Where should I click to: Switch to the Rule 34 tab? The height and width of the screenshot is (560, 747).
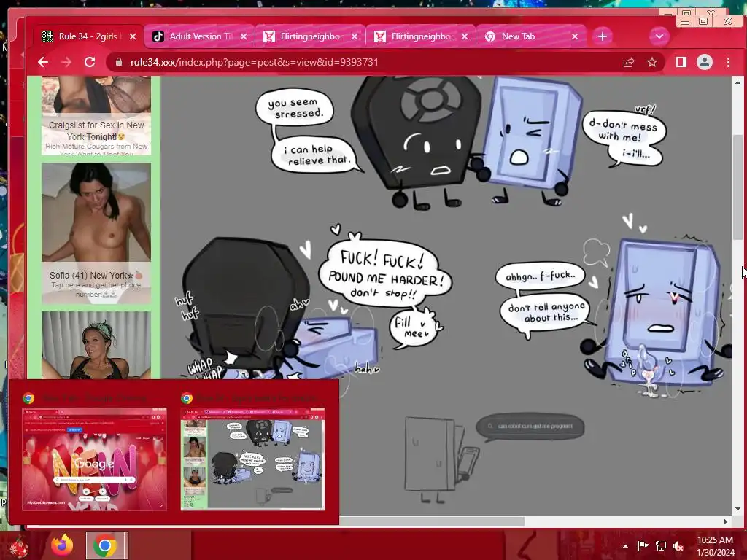pos(88,36)
